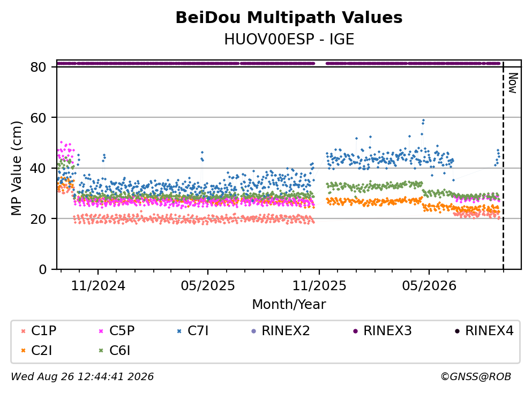Click the ©GNSS@ROB credit text
The image size is (532, 393).
point(476,376)
